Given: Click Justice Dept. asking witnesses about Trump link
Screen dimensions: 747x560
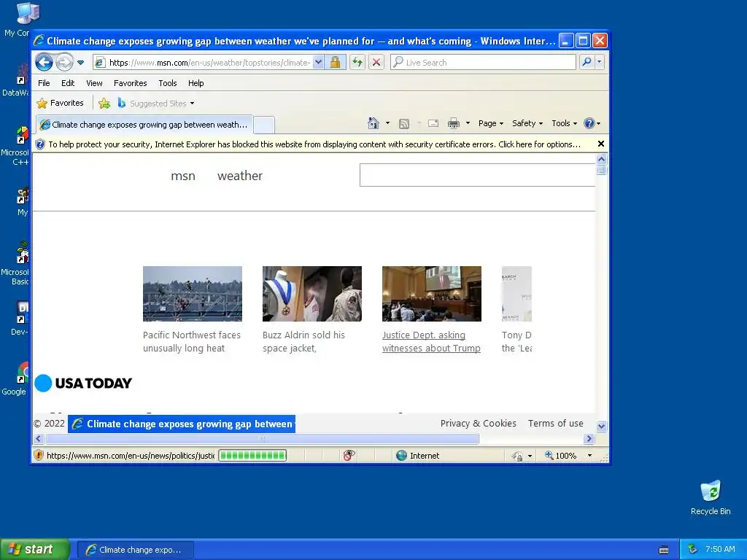Looking at the screenshot, I should 431,341.
